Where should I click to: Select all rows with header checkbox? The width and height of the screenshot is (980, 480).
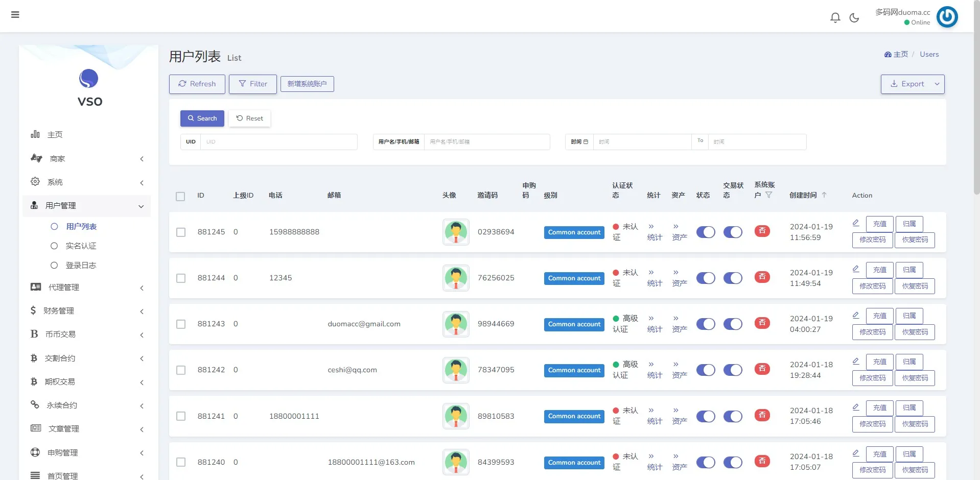[x=180, y=197]
